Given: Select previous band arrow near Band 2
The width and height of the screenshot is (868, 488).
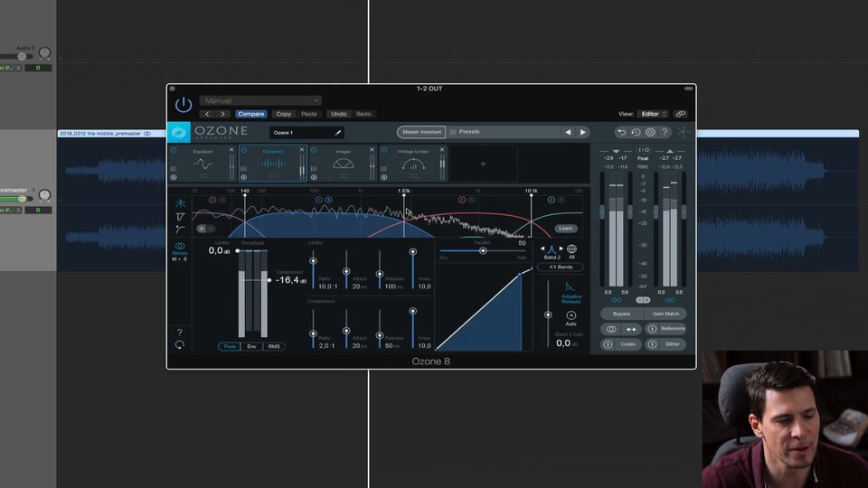Looking at the screenshot, I should (542, 249).
